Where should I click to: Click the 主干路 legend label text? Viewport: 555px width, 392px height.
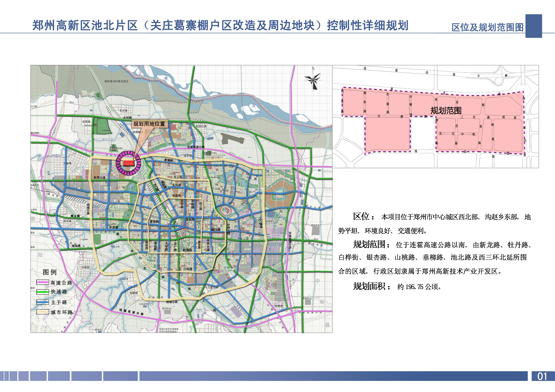point(59,302)
